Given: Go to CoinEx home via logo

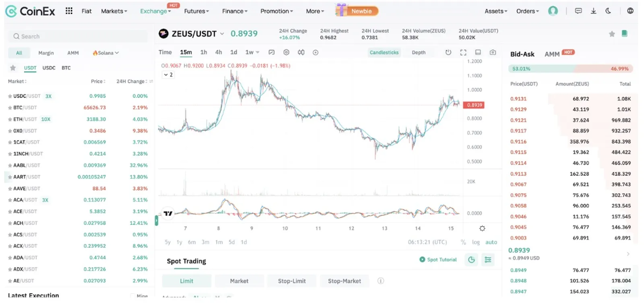Looking at the screenshot, I should point(30,11).
